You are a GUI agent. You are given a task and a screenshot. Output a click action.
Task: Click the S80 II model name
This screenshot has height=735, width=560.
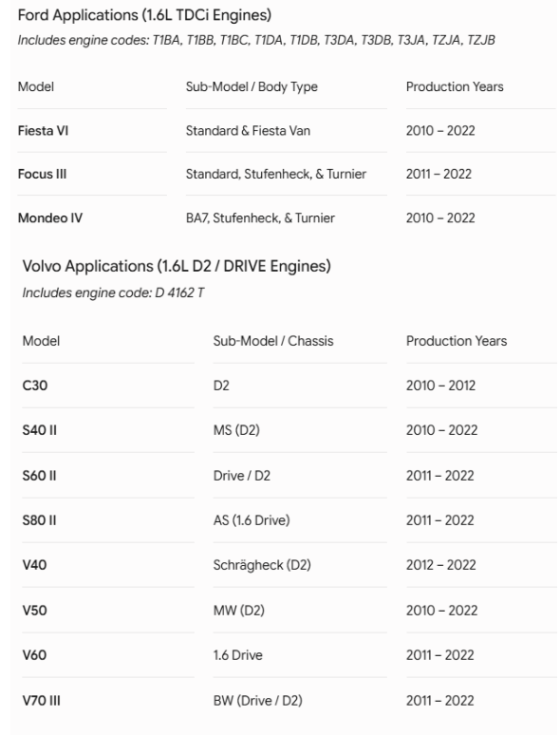[39, 520]
